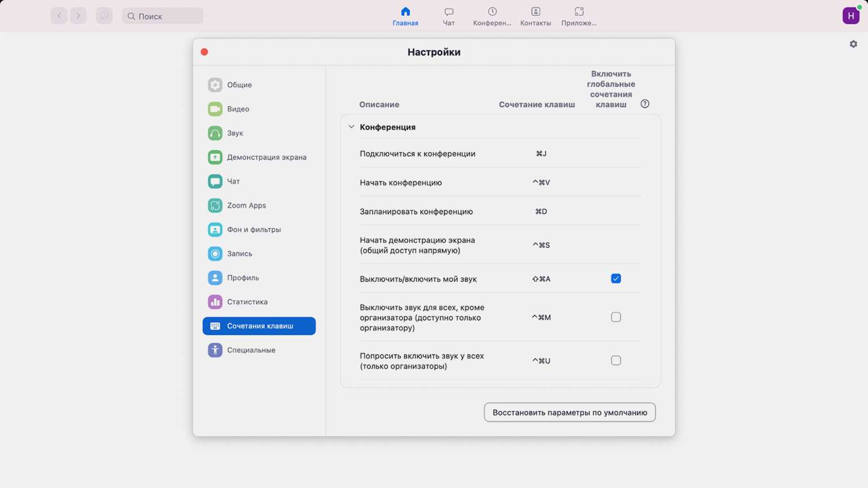Open the profile avatar H
Viewport: 868px width, 488px height.
[x=851, y=16]
